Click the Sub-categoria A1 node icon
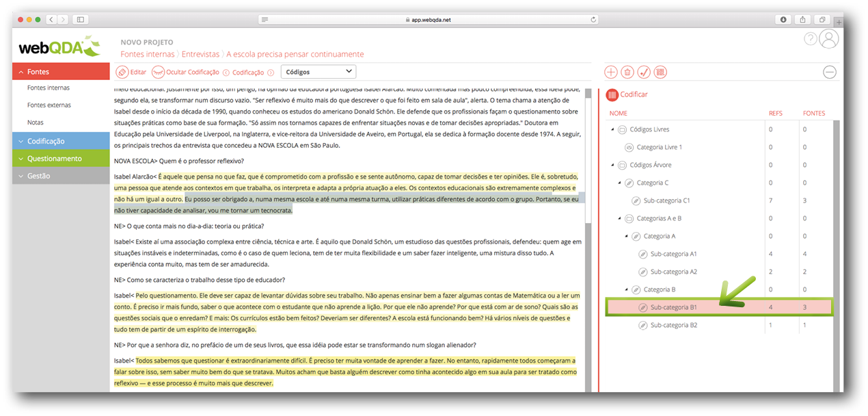 coord(643,254)
